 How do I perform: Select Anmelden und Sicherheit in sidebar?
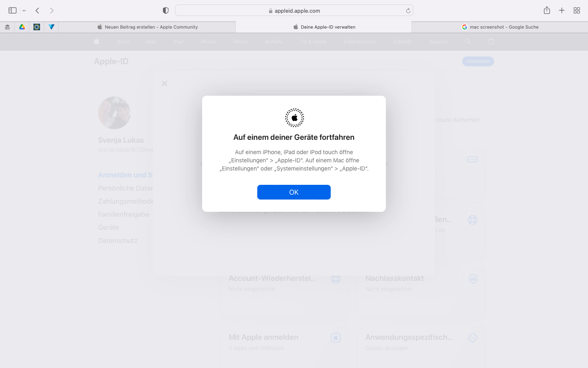(x=125, y=175)
